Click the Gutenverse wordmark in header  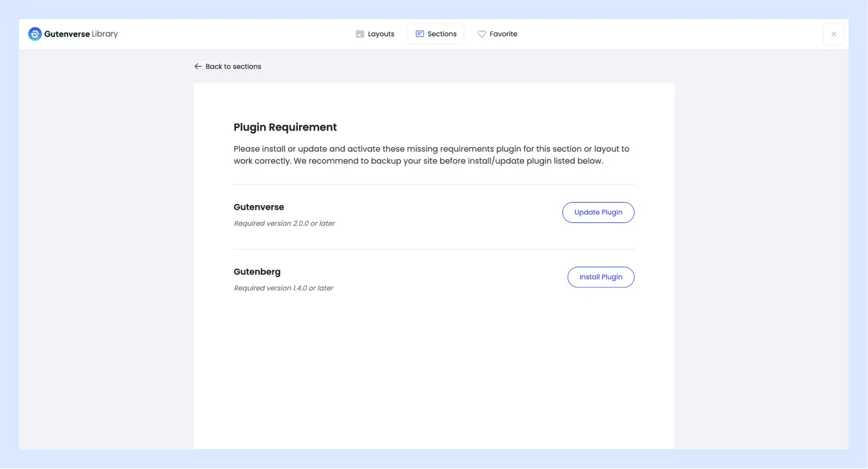(67, 34)
